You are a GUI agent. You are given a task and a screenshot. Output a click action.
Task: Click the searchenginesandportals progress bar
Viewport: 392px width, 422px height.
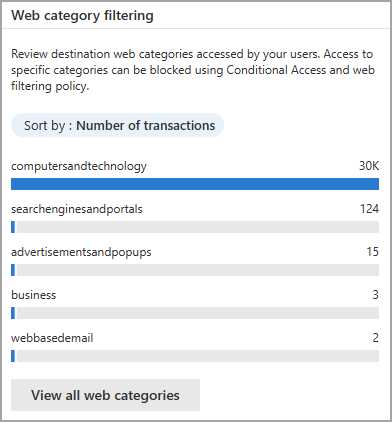pyautogui.click(x=195, y=227)
